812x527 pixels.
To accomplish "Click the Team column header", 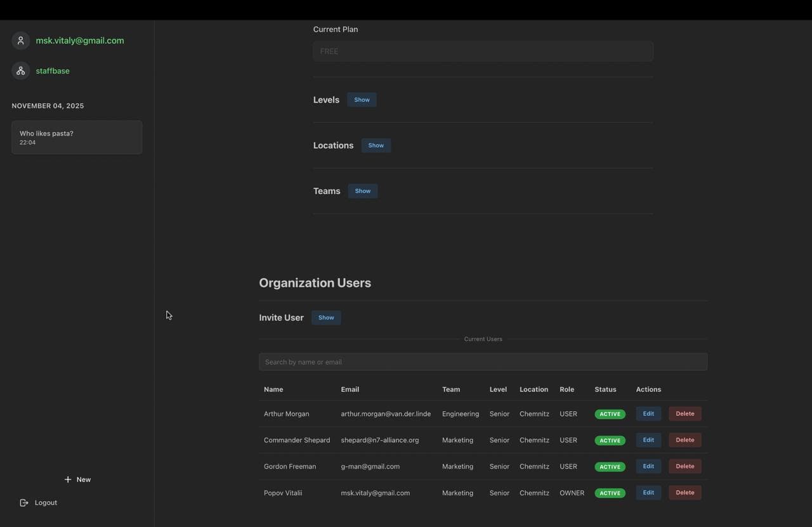I will point(451,389).
